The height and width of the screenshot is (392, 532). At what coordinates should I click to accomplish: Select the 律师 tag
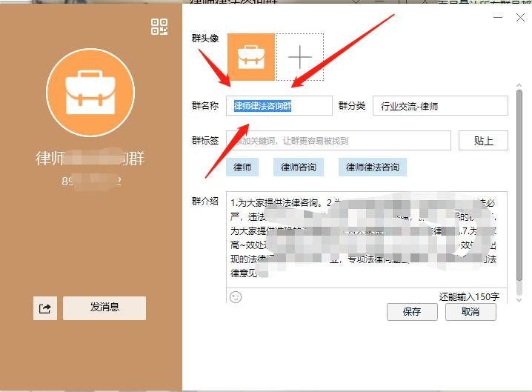242,167
